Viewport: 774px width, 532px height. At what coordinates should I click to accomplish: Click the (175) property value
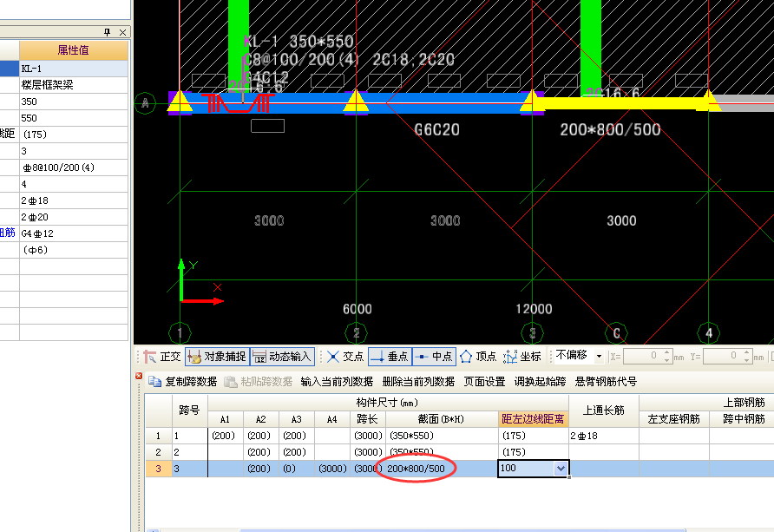coord(74,135)
